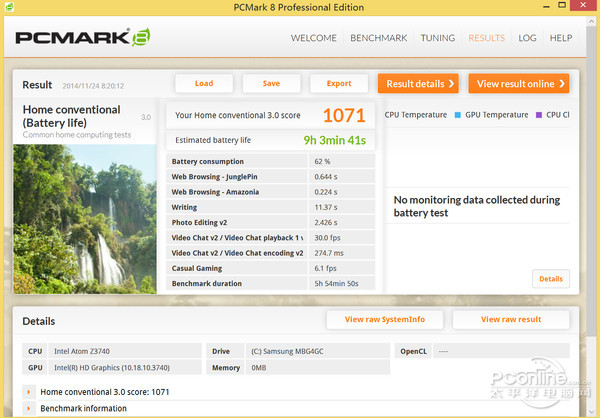Click estimated battery life 9h 3min 41s
Viewport: 600px width, 418px height.
334,140
